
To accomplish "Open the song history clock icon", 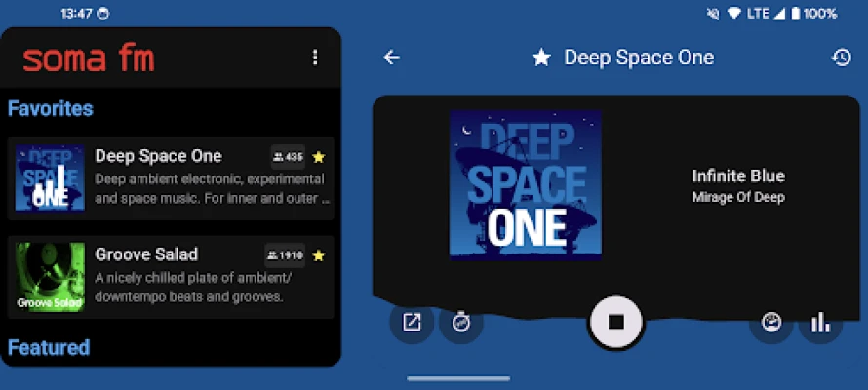I will click(x=841, y=58).
